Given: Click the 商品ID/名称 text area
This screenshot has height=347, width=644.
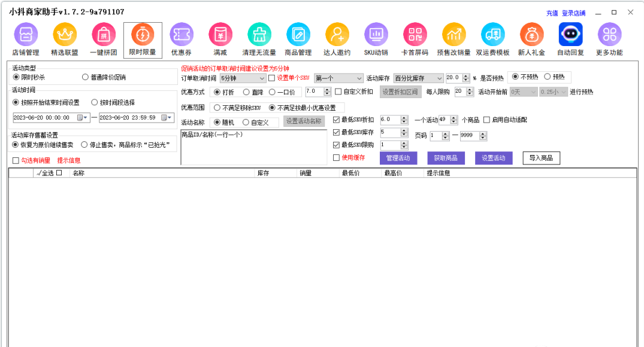Looking at the screenshot, I should [x=254, y=147].
